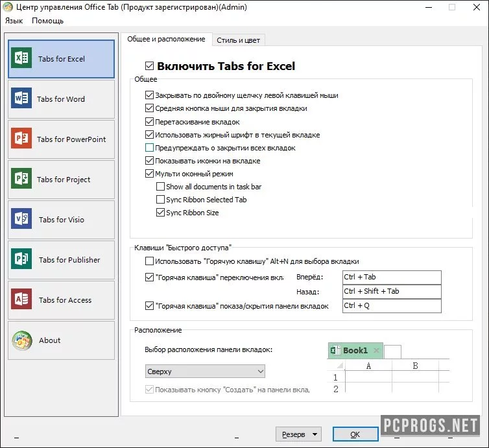Toggle Включить Tabs for Excel checkbox
This screenshot has width=489, height=448.
click(149, 65)
